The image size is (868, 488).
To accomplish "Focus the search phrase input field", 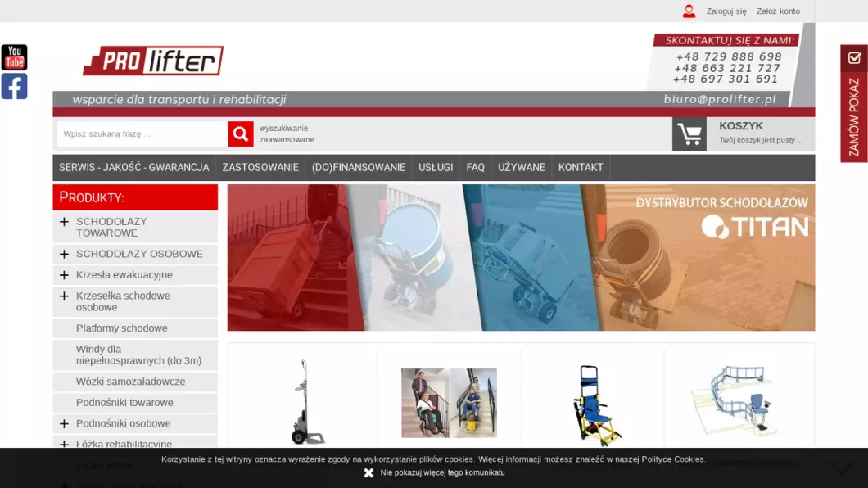I will (142, 134).
